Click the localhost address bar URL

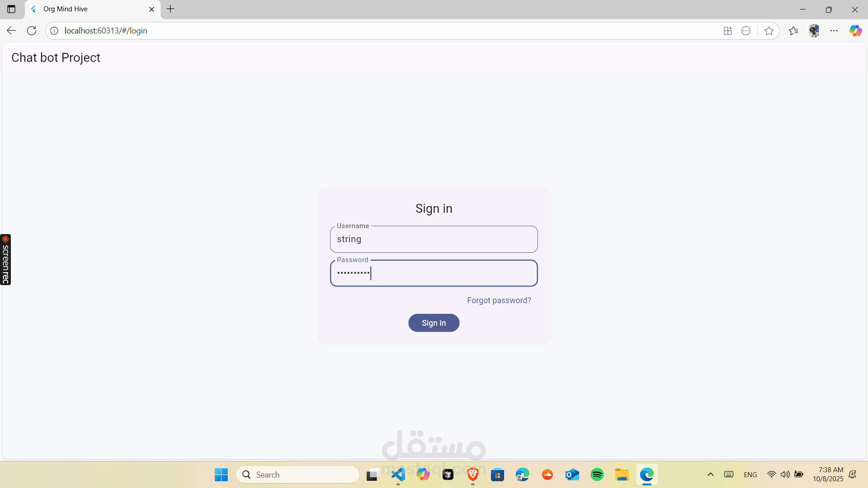pos(106,31)
